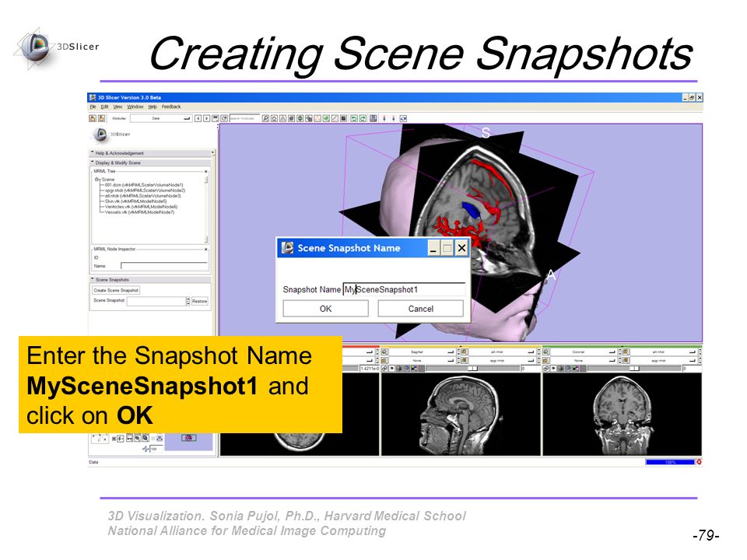This screenshot has width=747, height=560.
Task: Click the rotate view mode icon
Action: coord(403,118)
